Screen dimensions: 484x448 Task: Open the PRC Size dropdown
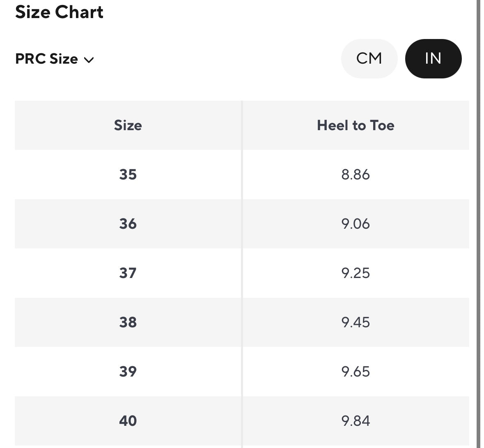click(54, 59)
